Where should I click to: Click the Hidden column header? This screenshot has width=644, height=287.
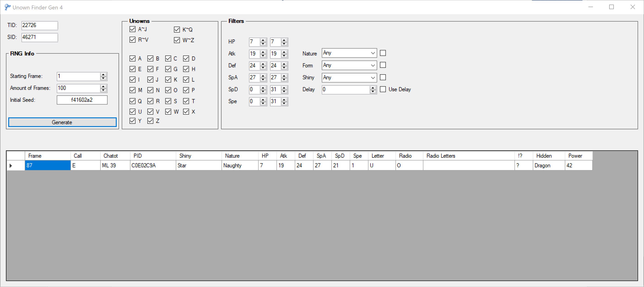(x=549, y=156)
